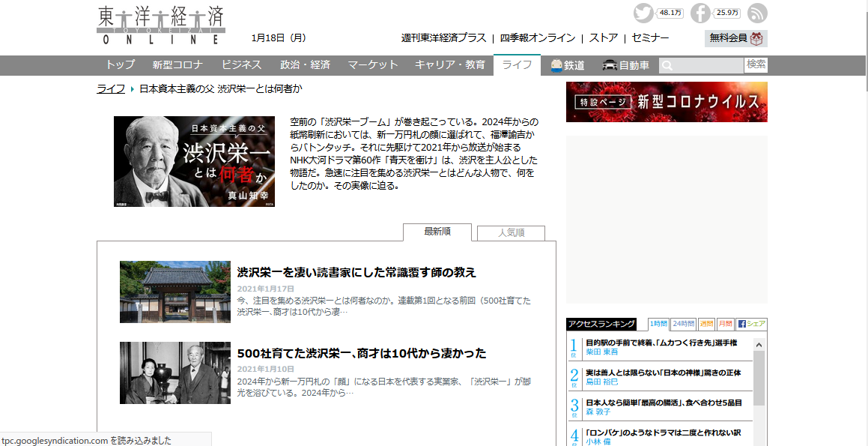Switch to the 人気順 tab
This screenshot has width=868, height=446.
point(511,233)
